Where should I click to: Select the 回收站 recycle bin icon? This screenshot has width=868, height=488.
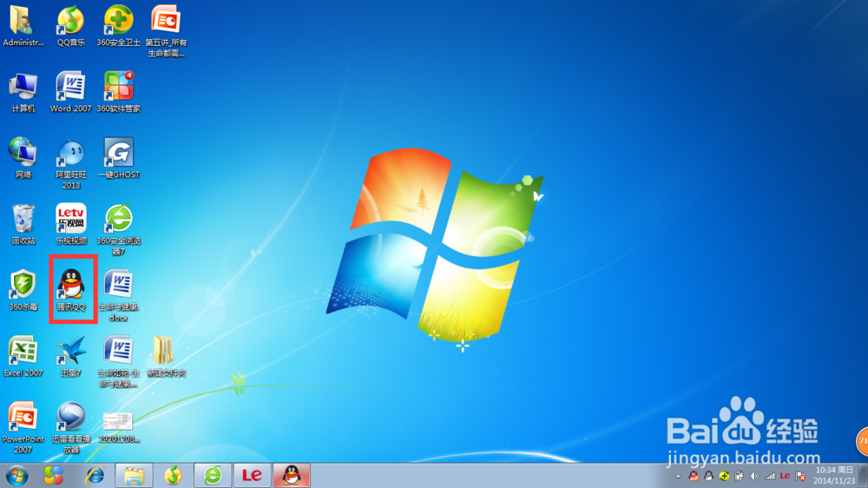click(x=23, y=224)
